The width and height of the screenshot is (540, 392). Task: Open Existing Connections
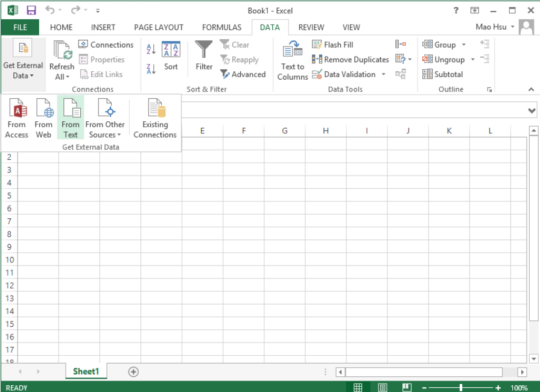(x=155, y=118)
